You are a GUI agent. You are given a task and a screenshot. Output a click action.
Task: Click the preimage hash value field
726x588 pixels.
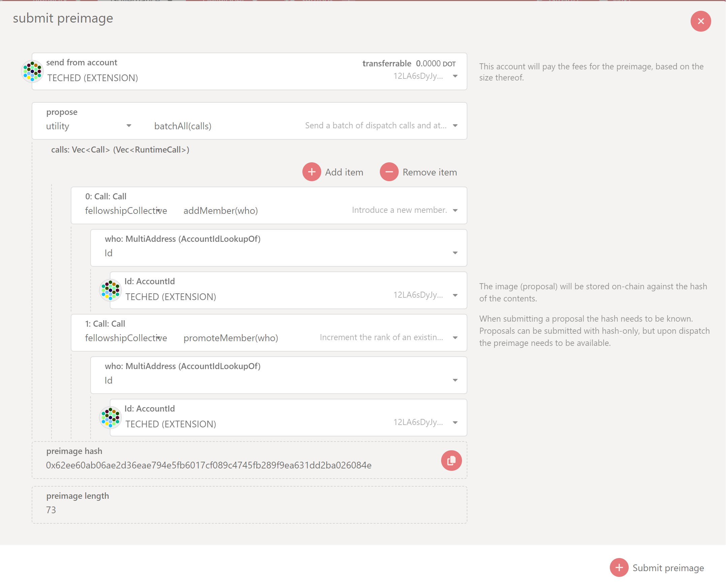point(208,465)
